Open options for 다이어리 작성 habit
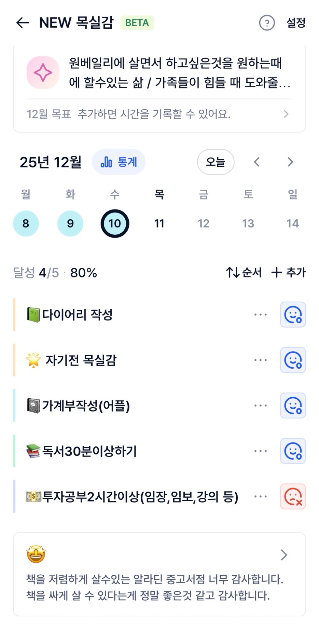The width and height of the screenshot is (319, 644). (x=260, y=315)
